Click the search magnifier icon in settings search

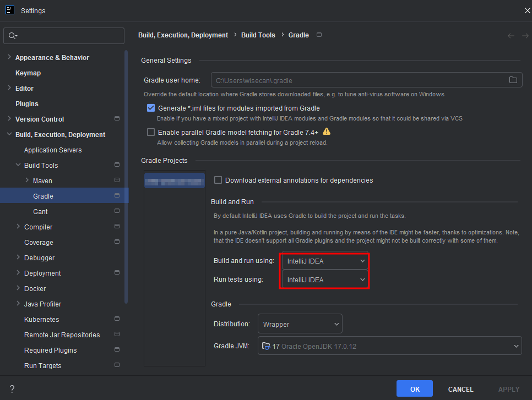coord(13,36)
